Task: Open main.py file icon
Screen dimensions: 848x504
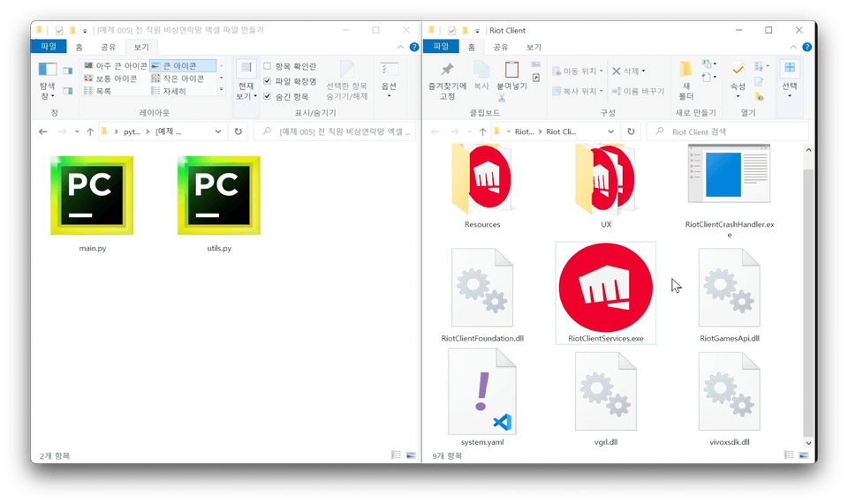Action: (x=92, y=196)
